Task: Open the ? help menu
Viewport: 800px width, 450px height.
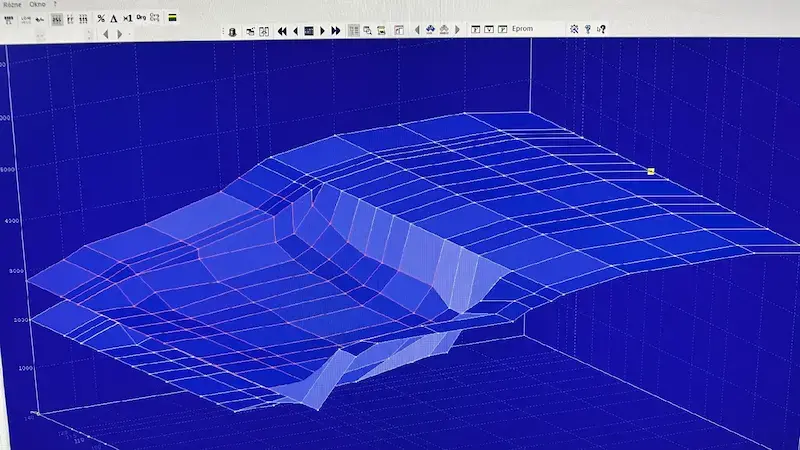Action: click(x=56, y=4)
